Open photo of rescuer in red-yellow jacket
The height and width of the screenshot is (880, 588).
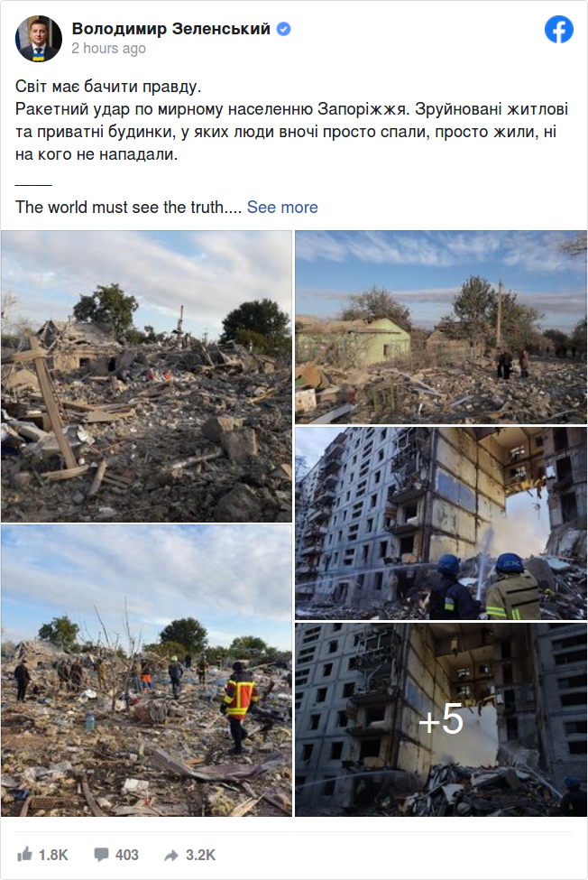coord(146,671)
